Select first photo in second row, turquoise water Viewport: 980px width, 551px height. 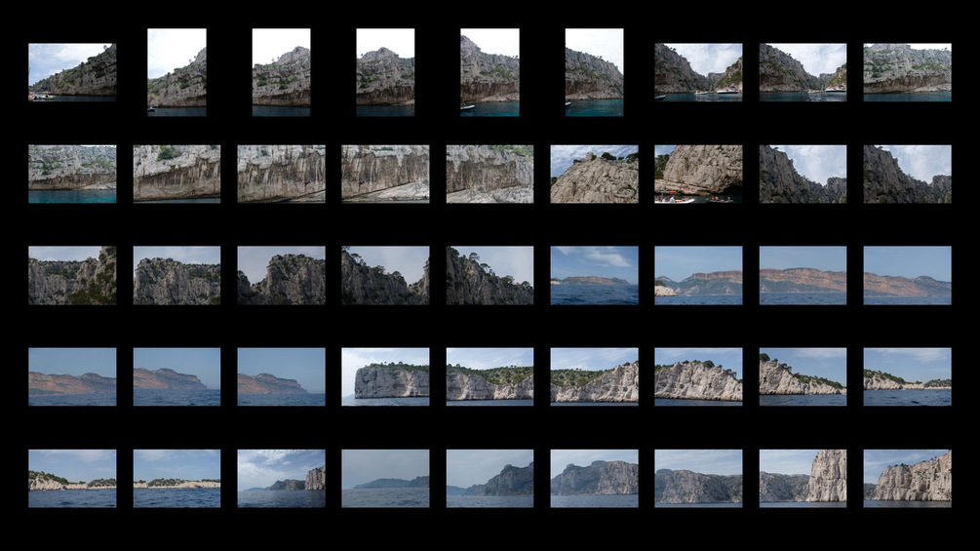(72, 175)
